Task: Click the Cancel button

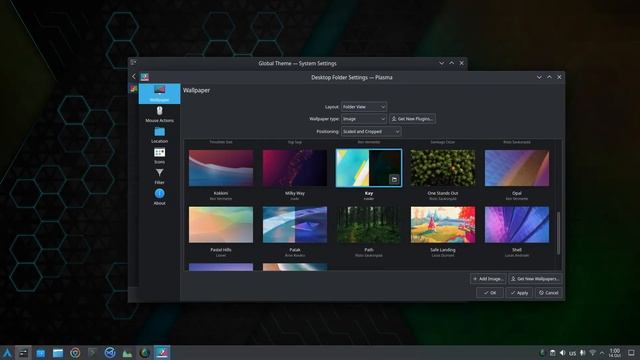Action: (x=549, y=293)
